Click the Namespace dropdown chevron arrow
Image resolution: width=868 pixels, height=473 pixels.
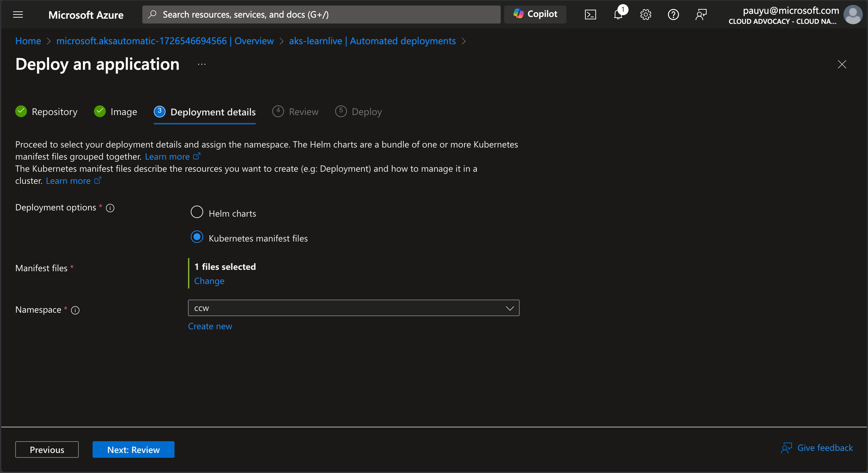[x=510, y=308]
